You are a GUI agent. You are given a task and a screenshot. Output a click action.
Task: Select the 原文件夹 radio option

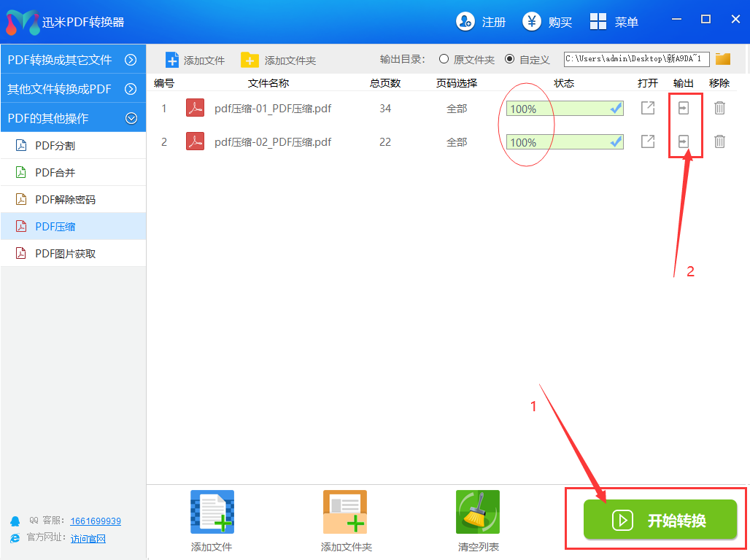444,59
